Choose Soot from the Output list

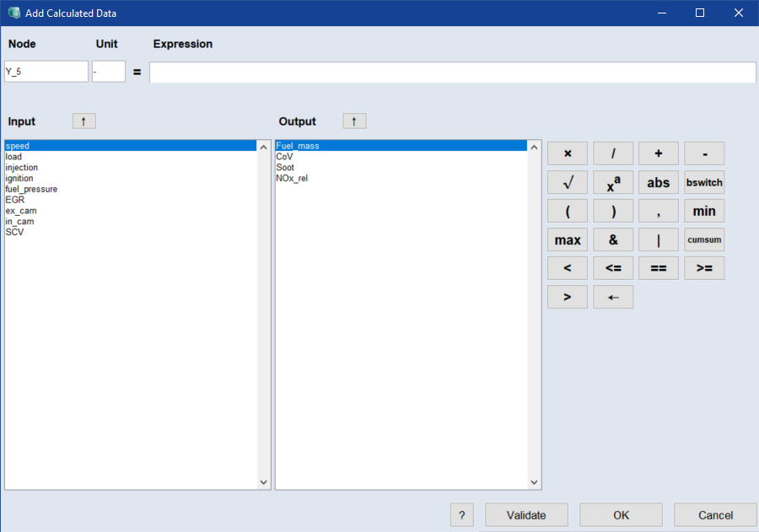click(x=285, y=168)
